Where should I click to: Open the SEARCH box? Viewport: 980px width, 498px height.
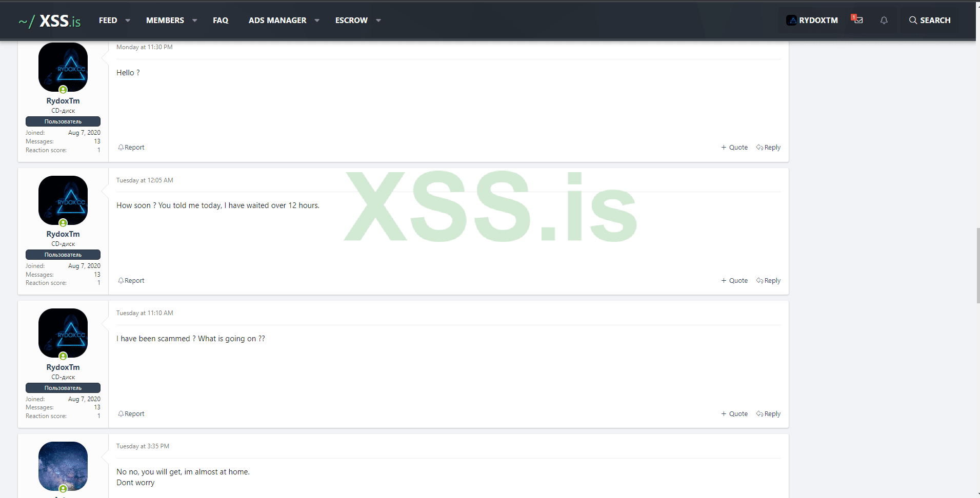[930, 20]
